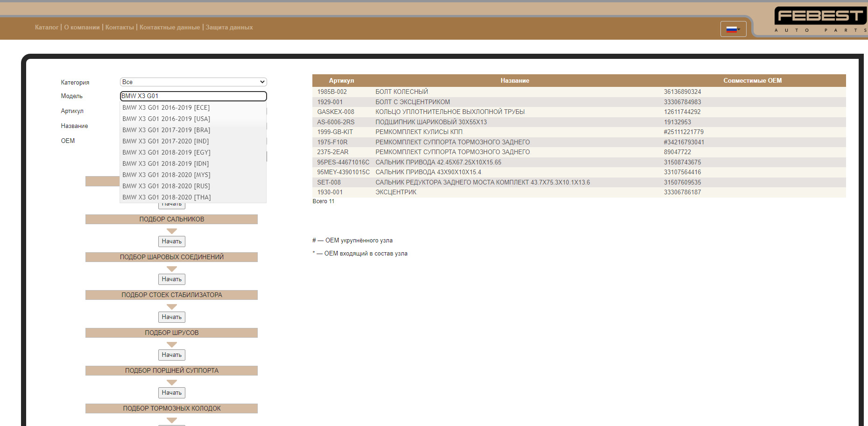
Task: Click Начать under ПОДБОР ШРУСОВ
Action: 172,355
